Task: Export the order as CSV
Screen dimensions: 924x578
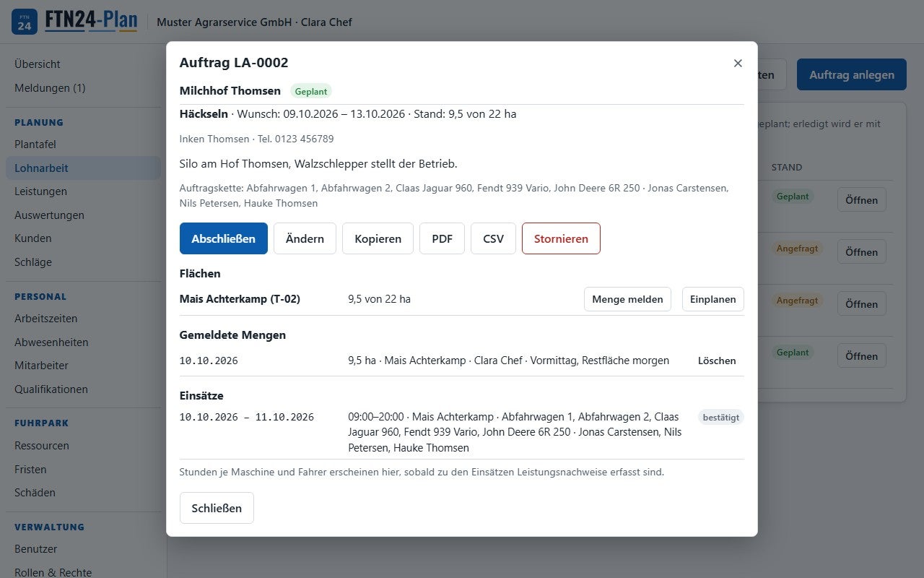Action: coord(493,238)
